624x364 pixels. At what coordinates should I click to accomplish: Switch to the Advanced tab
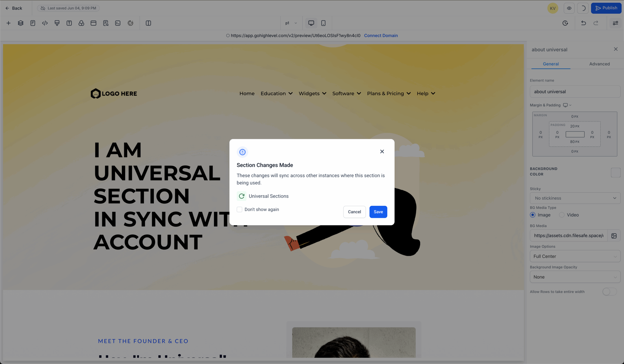[599, 64]
